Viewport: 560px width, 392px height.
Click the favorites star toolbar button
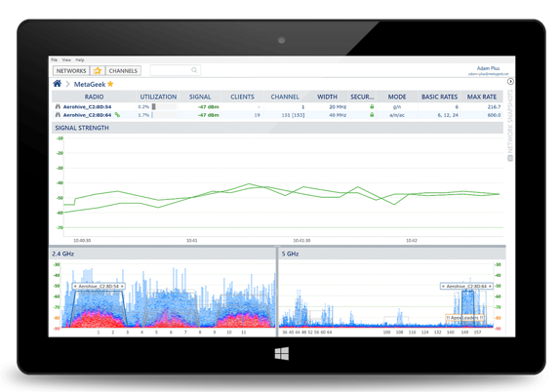point(98,70)
